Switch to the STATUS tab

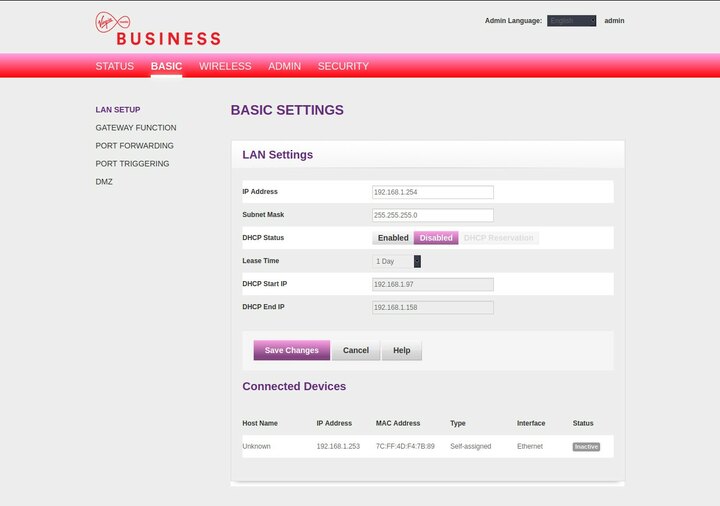(114, 66)
